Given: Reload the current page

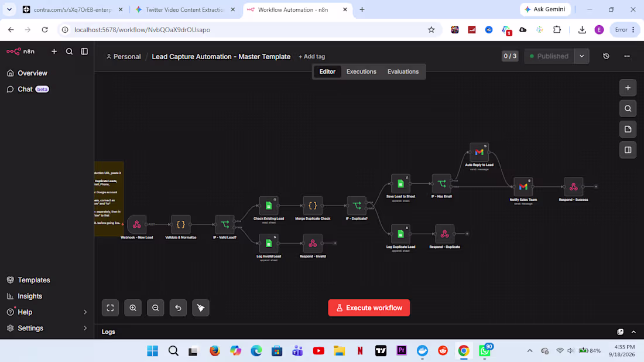Looking at the screenshot, I should click(44, 30).
